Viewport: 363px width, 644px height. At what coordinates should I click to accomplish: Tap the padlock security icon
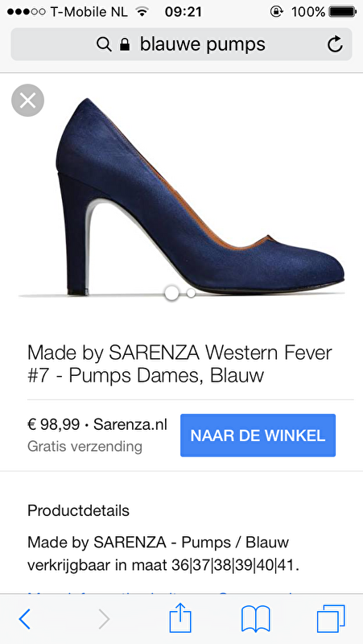[x=125, y=44]
